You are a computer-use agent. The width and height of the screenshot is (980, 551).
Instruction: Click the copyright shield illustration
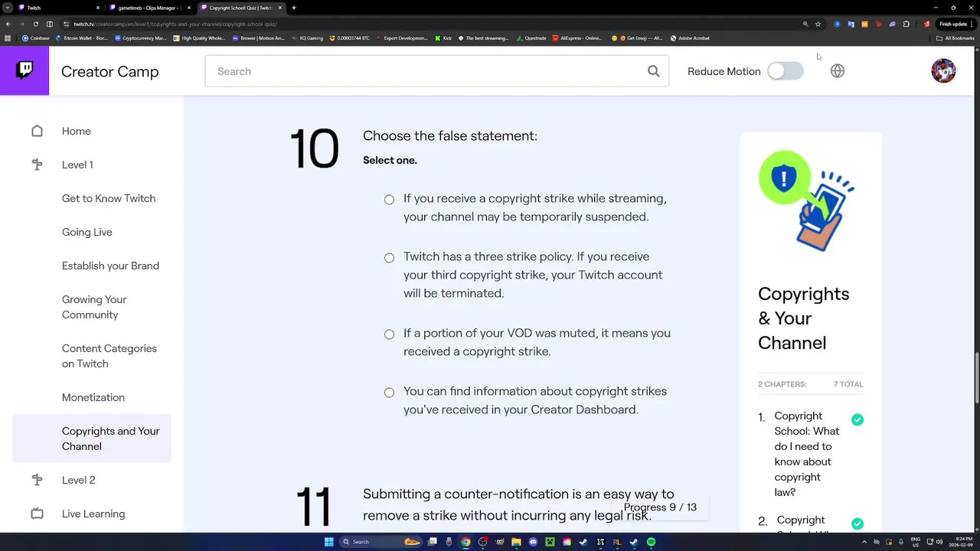[807, 201]
